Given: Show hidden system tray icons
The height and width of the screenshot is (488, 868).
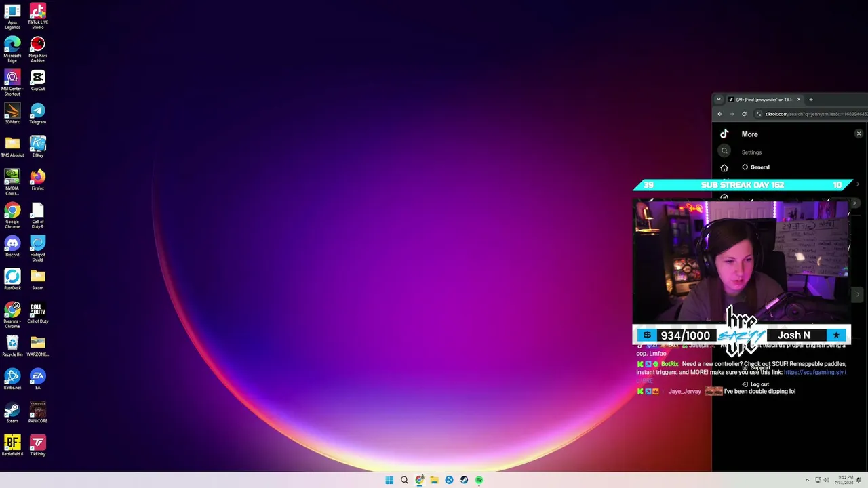Looking at the screenshot, I should pos(807,480).
